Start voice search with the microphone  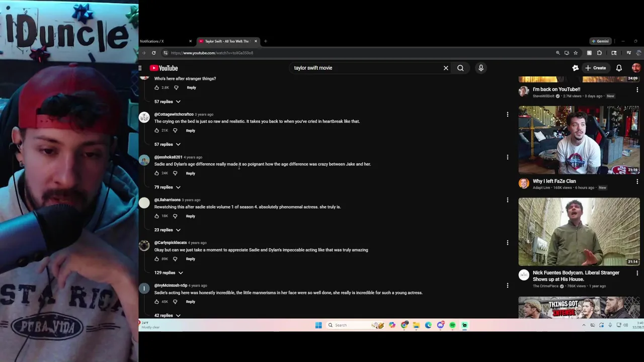point(481,68)
